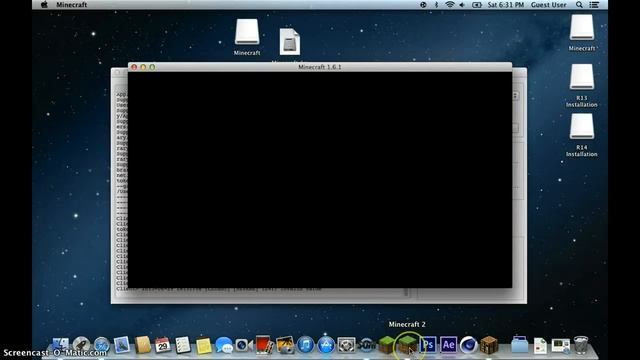Open Photo Booth icon in dock
Viewport: 640px width, 360px height.
[x=264, y=345]
